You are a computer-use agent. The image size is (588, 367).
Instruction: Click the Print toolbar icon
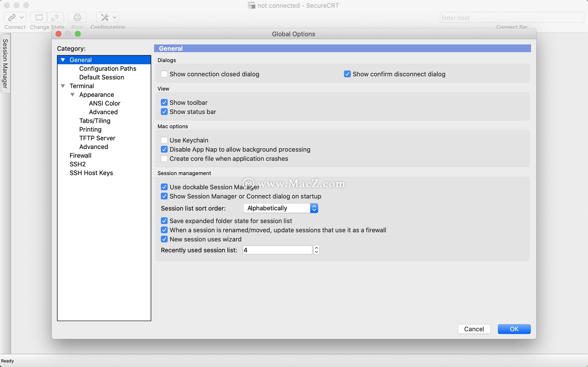(77, 17)
